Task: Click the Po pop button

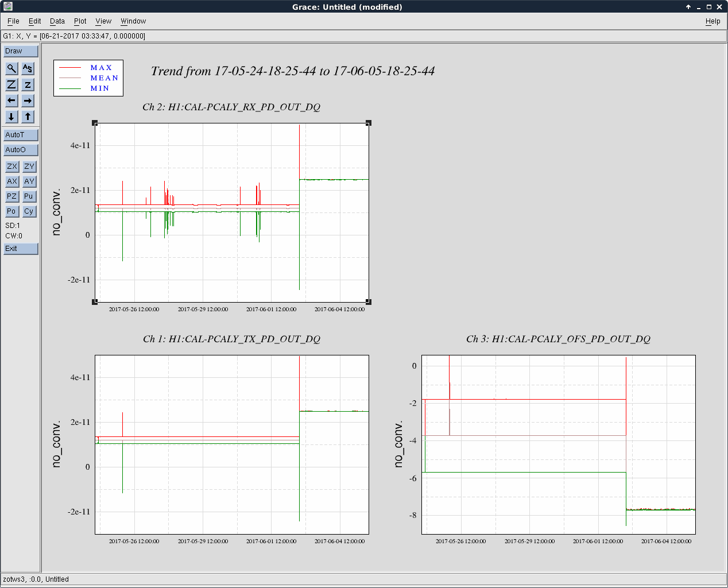Action: point(12,211)
